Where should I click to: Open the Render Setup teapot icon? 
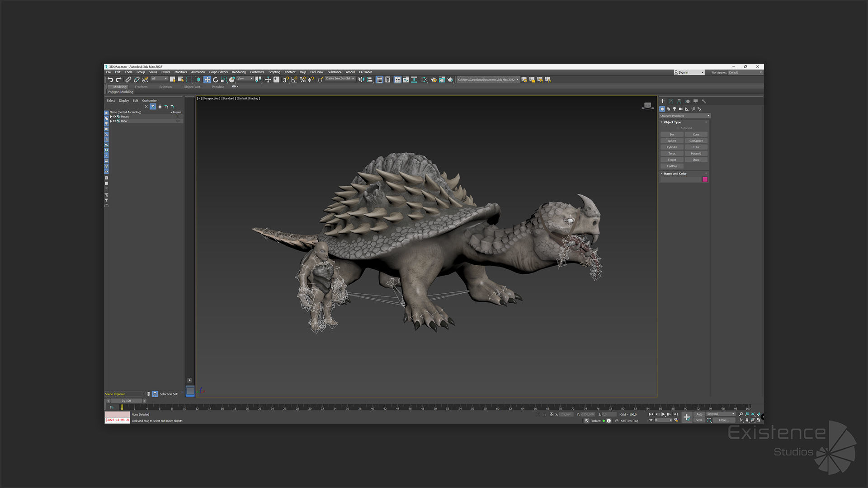(434, 80)
